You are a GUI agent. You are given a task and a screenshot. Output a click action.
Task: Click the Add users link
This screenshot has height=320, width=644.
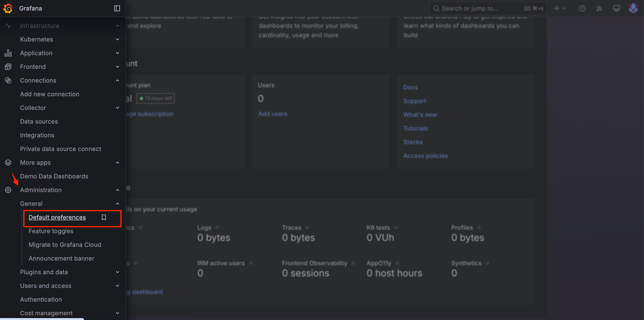[x=272, y=114]
